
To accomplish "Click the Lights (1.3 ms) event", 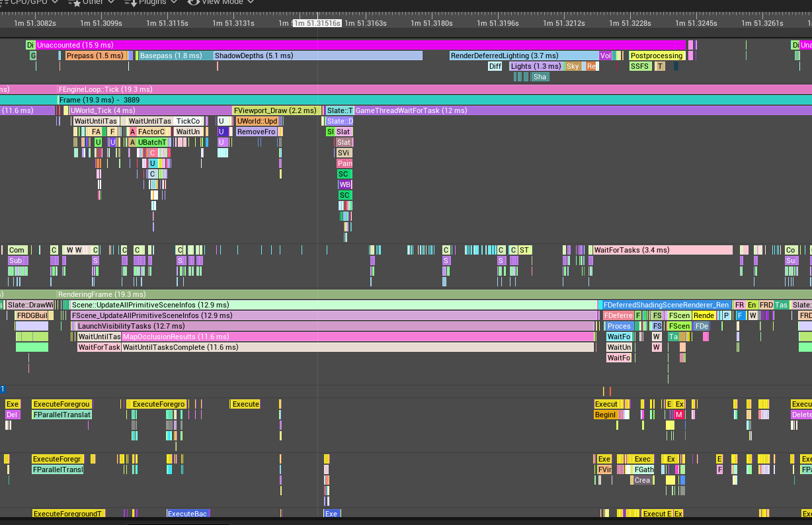I will 536,66.
